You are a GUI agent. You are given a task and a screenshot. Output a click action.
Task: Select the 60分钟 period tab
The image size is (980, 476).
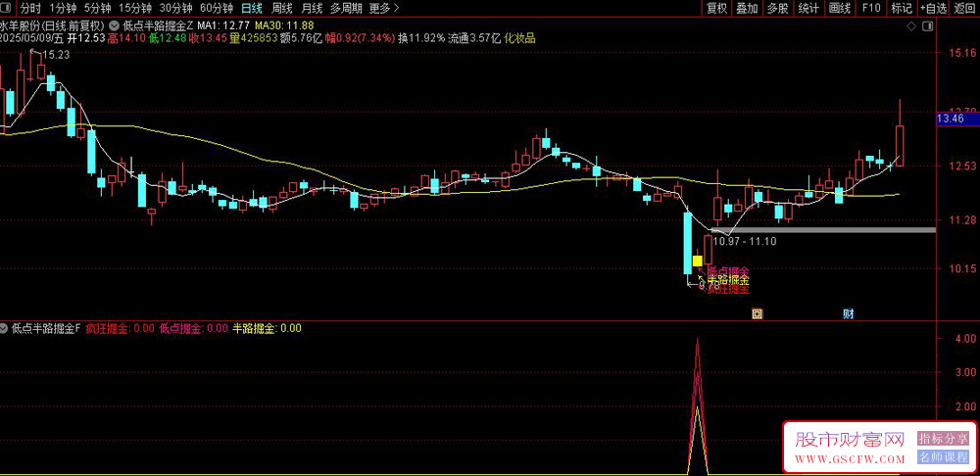pyautogui.click(x=217, y=8)
